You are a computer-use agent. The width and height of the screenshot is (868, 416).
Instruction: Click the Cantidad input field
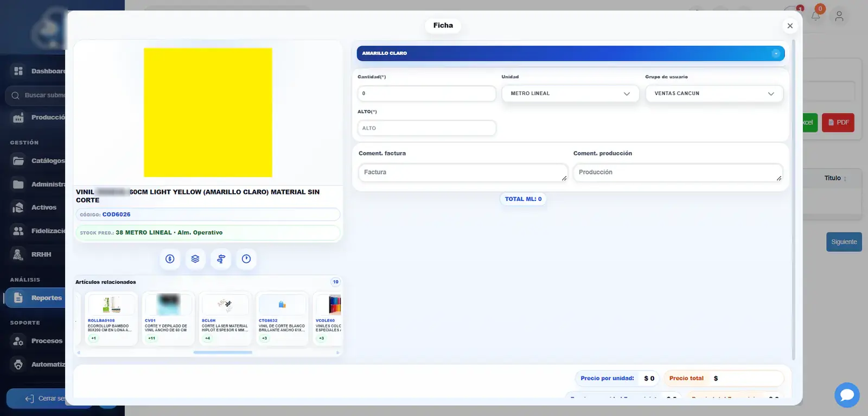(x=426, y=93)
